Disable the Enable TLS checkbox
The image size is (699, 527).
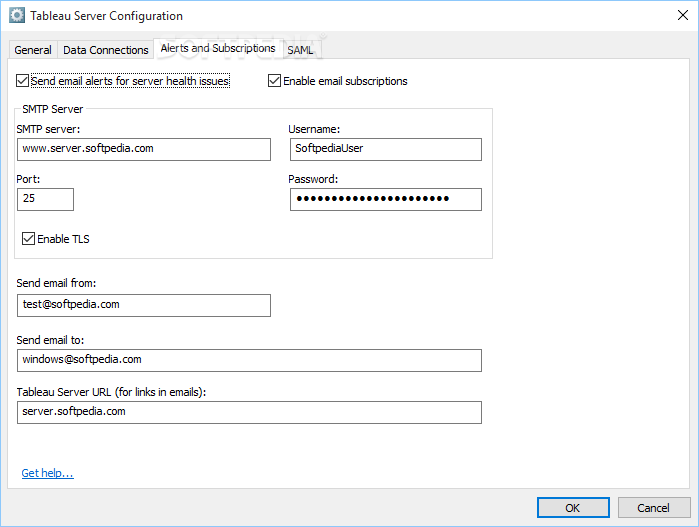tap(28, 239)
